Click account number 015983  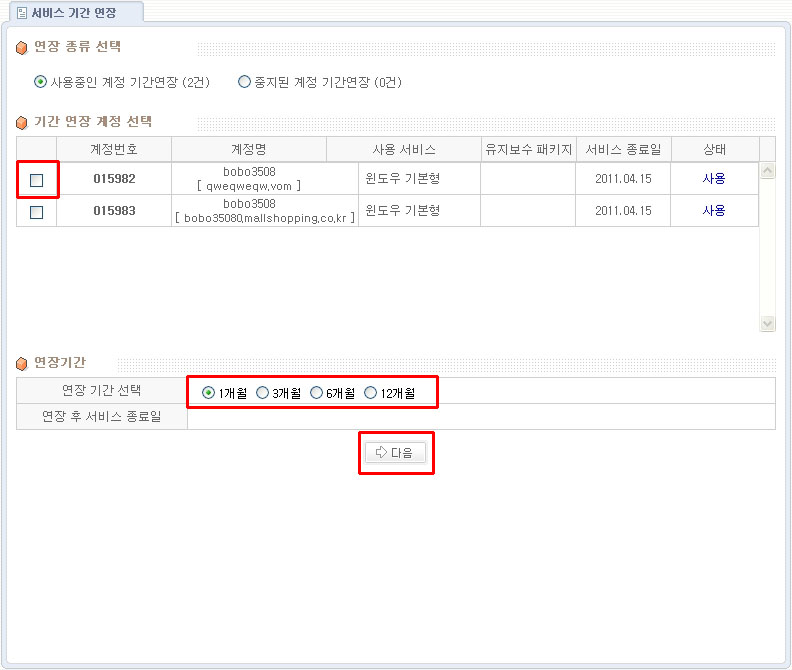pos(114,211)
